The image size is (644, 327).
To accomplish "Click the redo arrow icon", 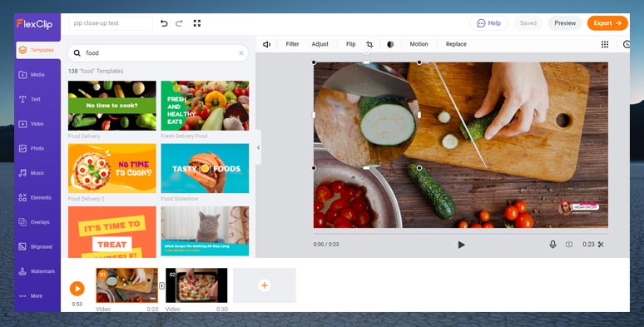I will (x=179, y=23).
